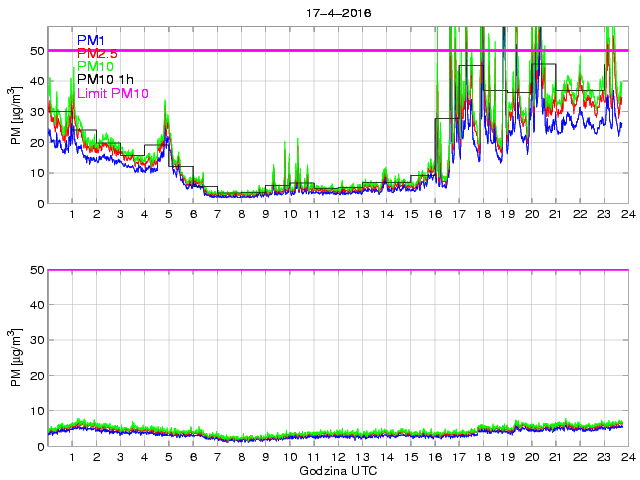Click the magenta Limit PM10 legend label

[x=112, y=93]
